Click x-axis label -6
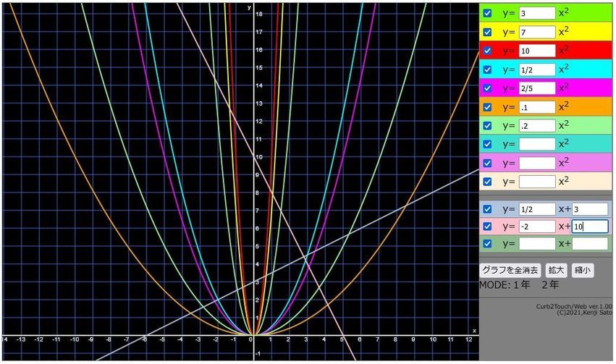Screen dimensions: 616x364 (x=144, y=339)
